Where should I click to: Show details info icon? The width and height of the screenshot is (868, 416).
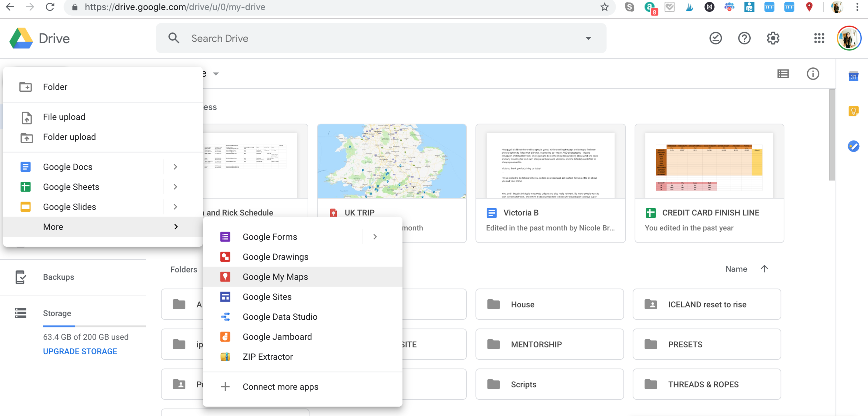pos(813,74)
